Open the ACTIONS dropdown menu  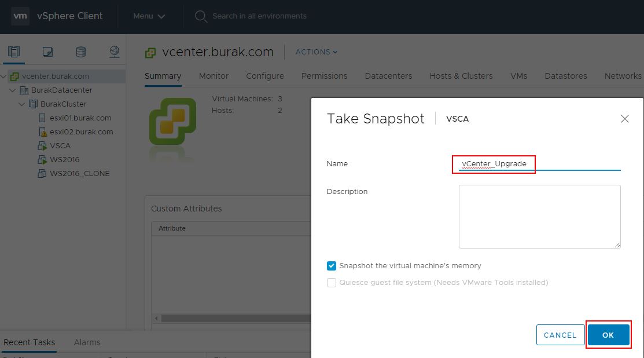[x=317, y=52]
